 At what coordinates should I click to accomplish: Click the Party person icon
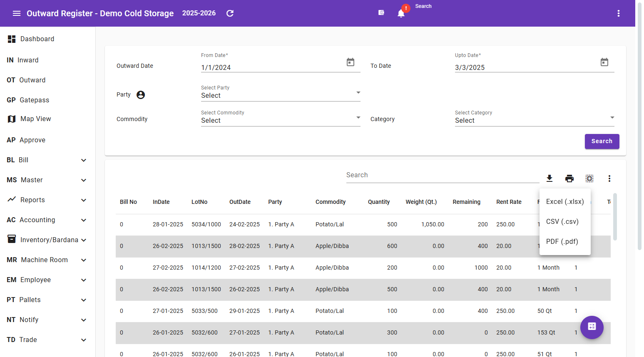coord(140,94)
